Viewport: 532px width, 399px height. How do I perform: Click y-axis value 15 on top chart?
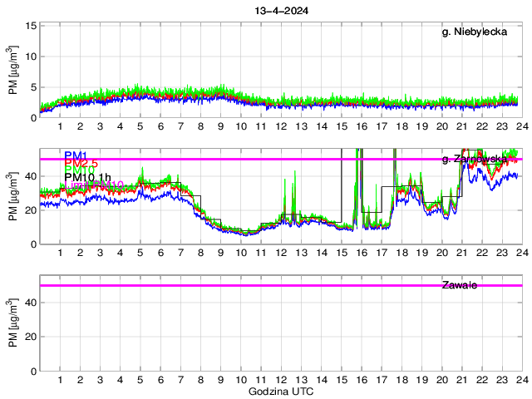[32, 26]
